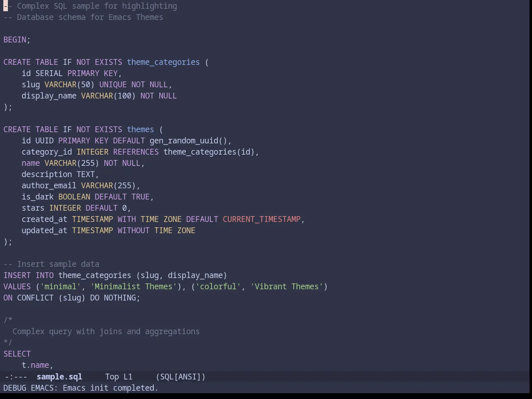This screenshot has width=532, height=399.
Task: Click the string 'colorful' in VALUES
Action: click(218, 286)
